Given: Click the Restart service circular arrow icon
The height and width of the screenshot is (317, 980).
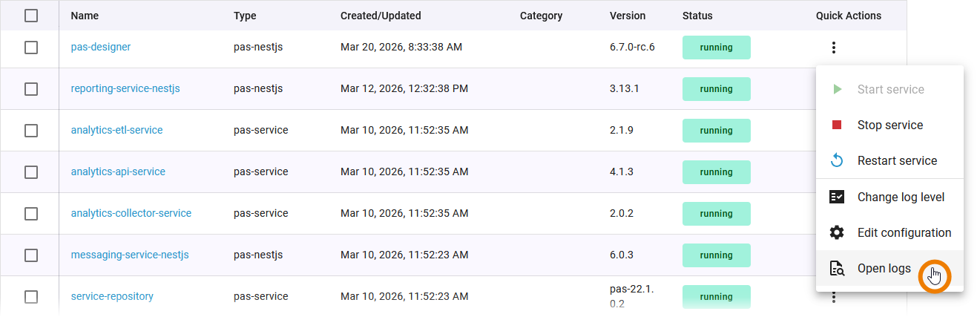Looking at the screenshot, I should (x=837, y=160).
